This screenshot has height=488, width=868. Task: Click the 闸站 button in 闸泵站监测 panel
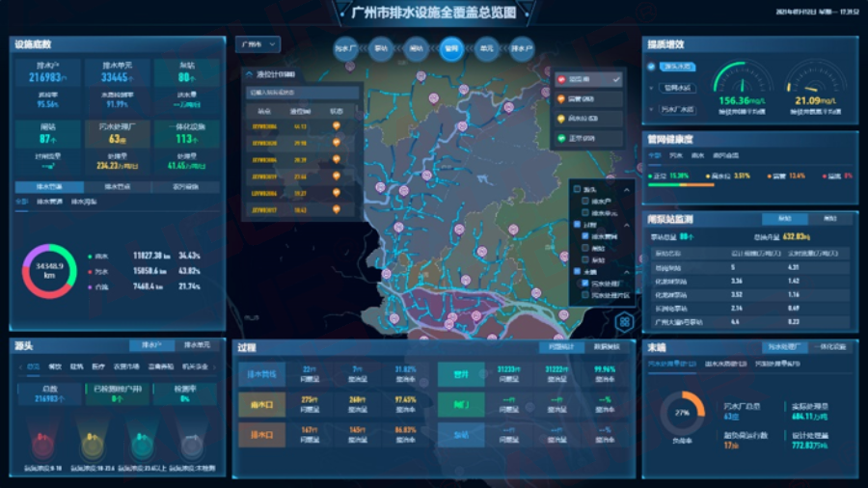click(x=829, y=219)
